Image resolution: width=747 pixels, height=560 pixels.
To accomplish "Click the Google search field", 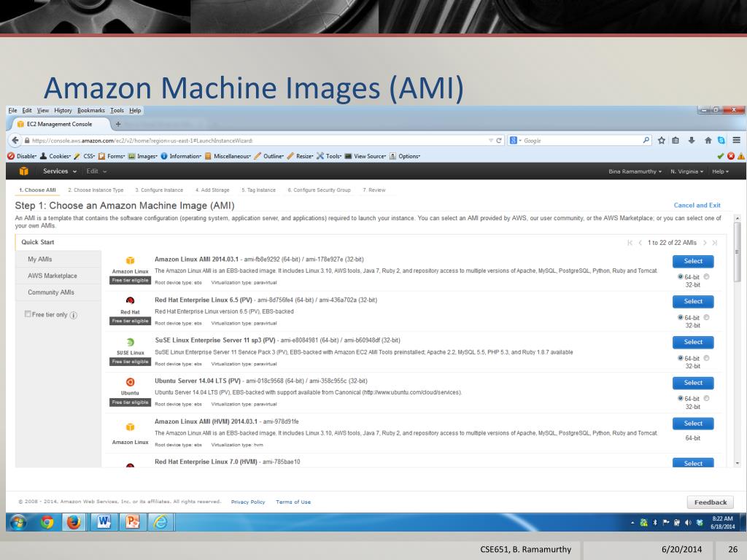I will pyautogui.click(x=580, y=141).
